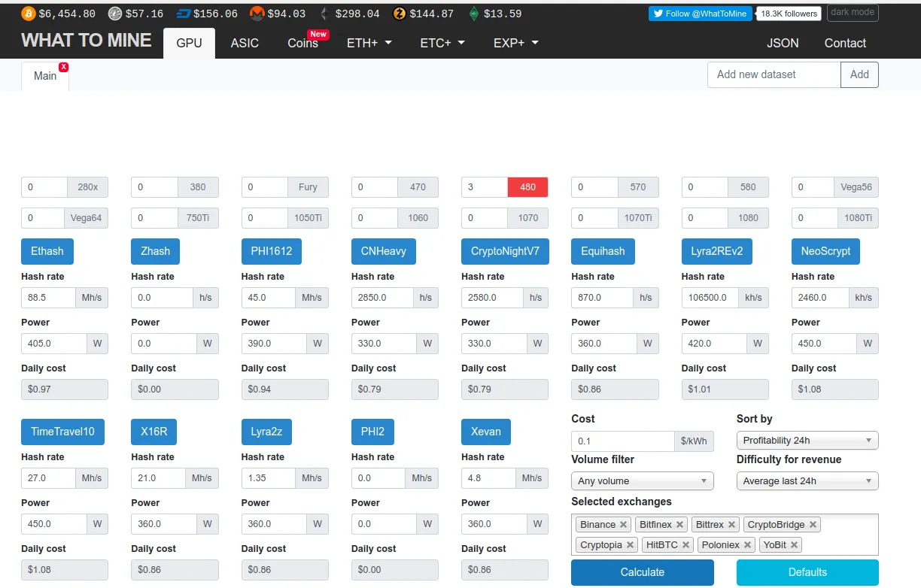Open the Coins tab
Viewport: 921px width, 588px height.
click(303, 43)
